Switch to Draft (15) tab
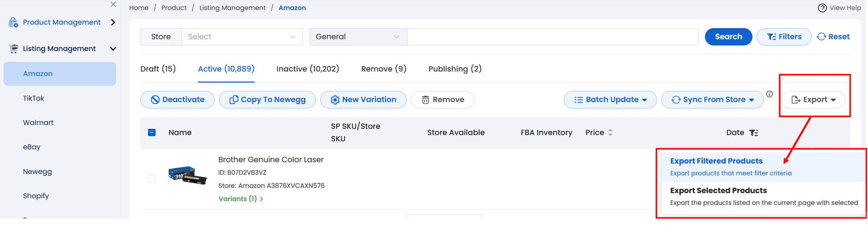 [x=158, y=69]
